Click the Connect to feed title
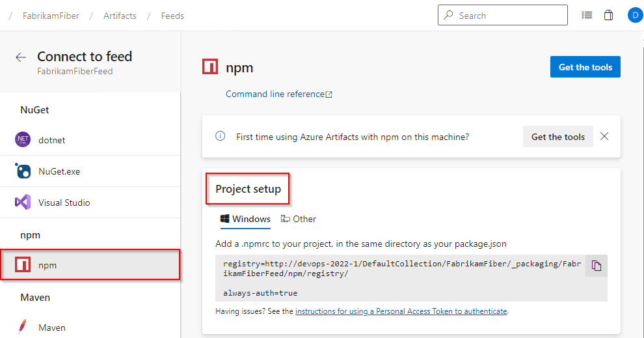Image resolution: width=644 pixels, height=338 pixels. pos(85,56)
